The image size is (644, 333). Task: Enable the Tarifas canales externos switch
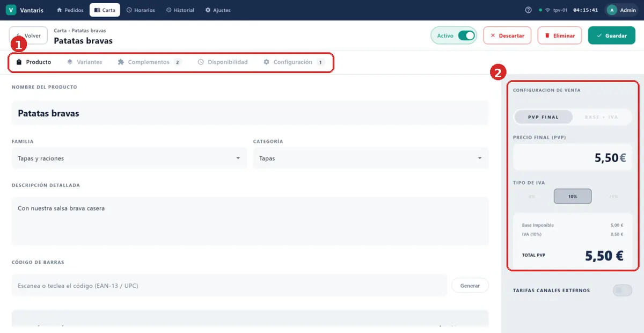point(623,291)
